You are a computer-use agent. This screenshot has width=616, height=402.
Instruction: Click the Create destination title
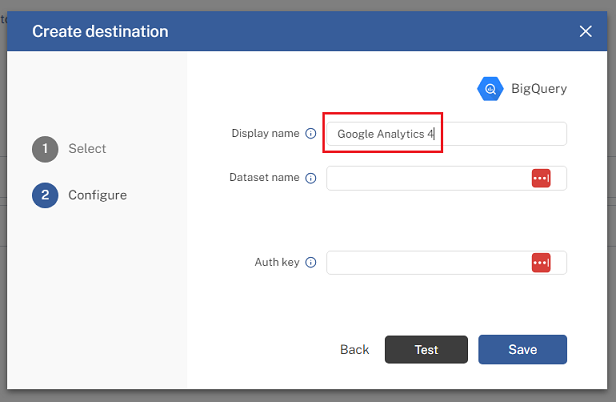100,31
